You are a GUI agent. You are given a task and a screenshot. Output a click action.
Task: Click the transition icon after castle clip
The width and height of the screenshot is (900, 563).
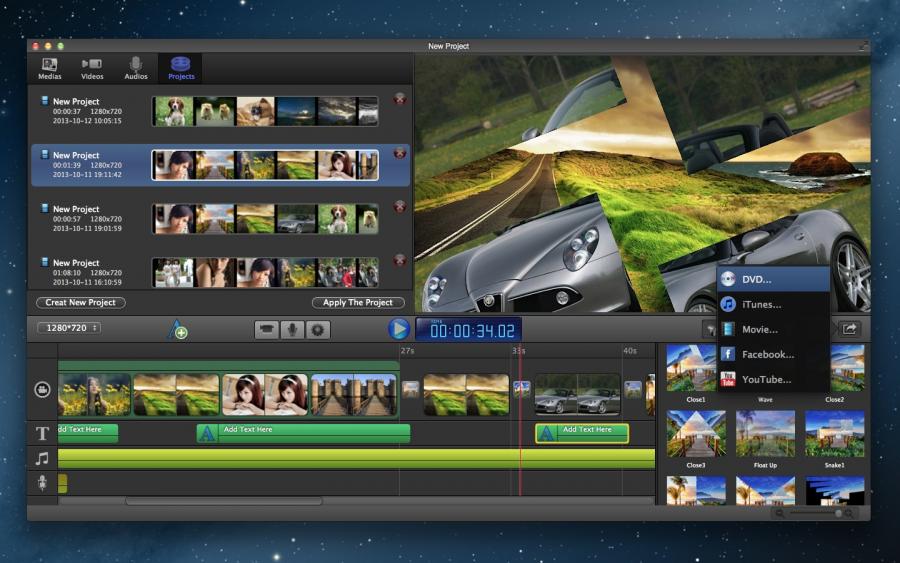pyautogui.click(x=410, y=390)
